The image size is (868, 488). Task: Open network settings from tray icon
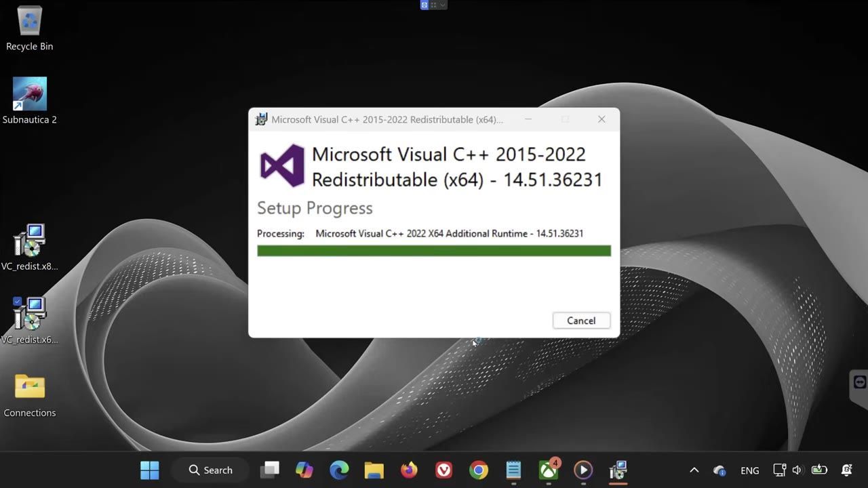(x=780, y=470)
